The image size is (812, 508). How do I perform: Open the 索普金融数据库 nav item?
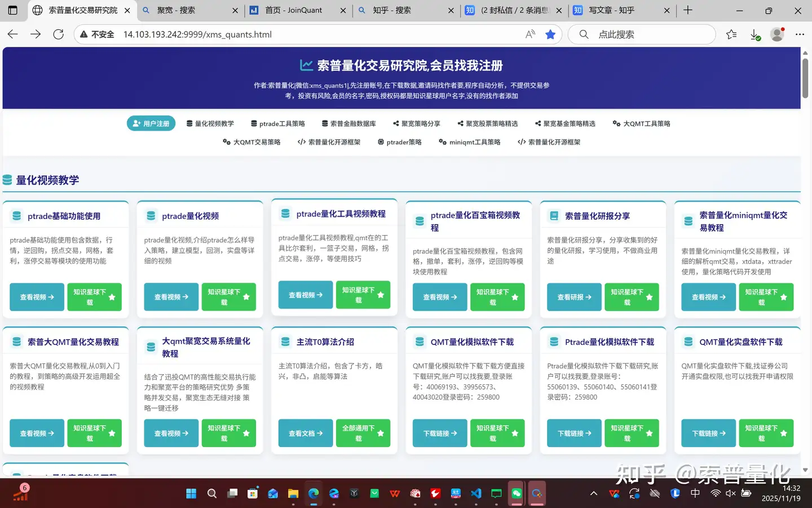pos(348,124)
